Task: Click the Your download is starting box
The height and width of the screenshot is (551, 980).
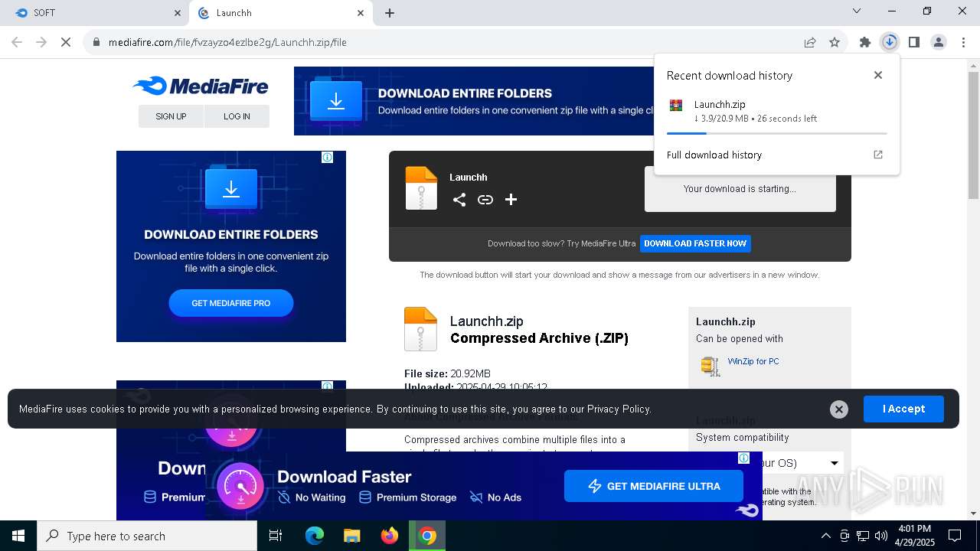Action: coord(740,189)
